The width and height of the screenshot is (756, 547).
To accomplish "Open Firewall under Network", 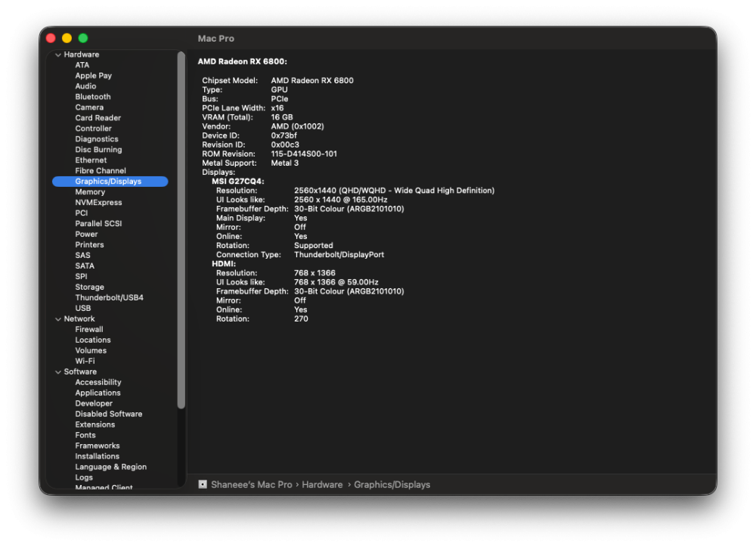I will pyautogui.click(x=88, y=331).
